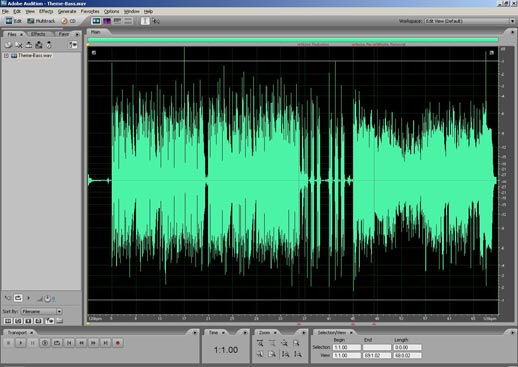The image size is (518, 367).
Task: Open the Effects menu
Action: pos(46,11)
